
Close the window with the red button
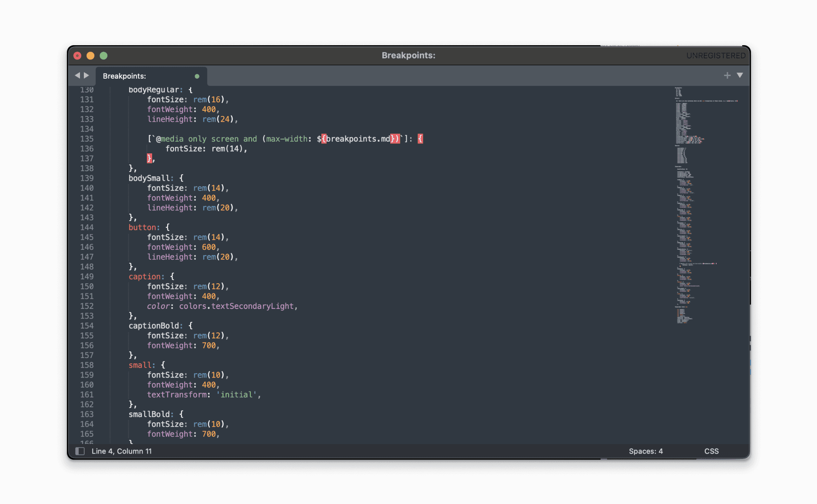click(77, 56)
